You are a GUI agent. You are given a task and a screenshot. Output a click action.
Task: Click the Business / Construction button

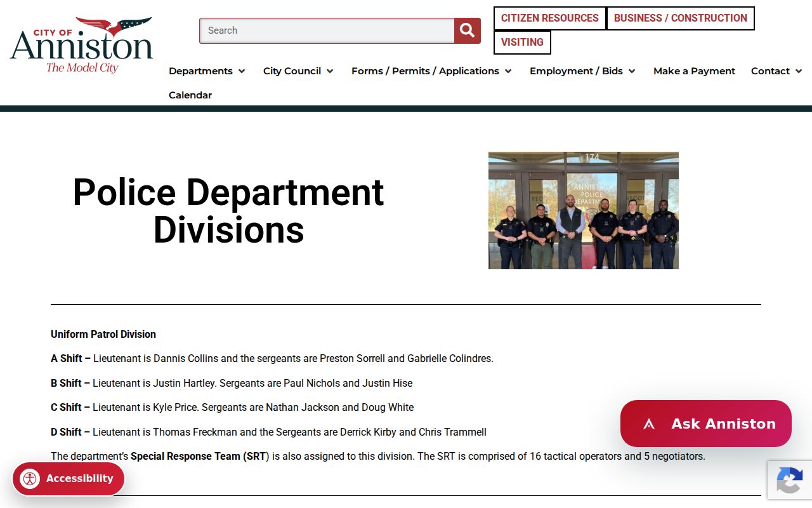pos(681,18)
